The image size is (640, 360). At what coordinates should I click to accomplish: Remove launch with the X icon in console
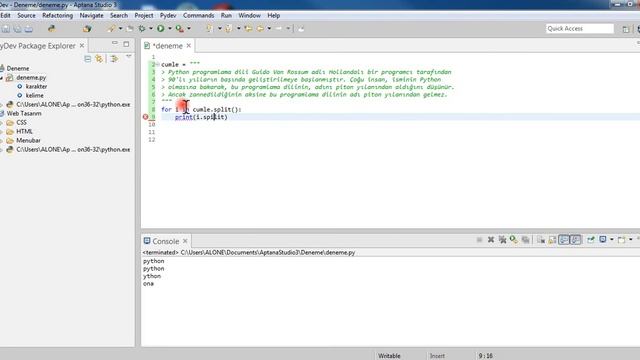[x=491, y=240]
